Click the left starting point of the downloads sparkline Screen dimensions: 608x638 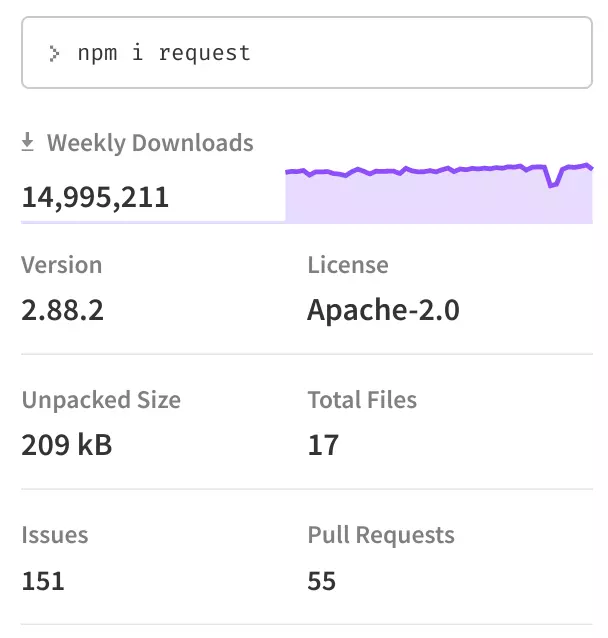[288, 173]
